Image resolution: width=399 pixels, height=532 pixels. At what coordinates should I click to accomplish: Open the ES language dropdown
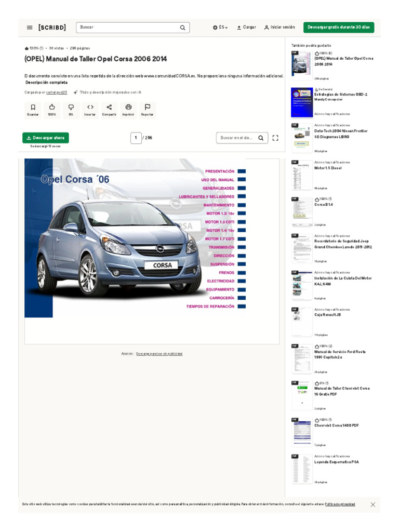pyautogui.click(x=220, y=27)
